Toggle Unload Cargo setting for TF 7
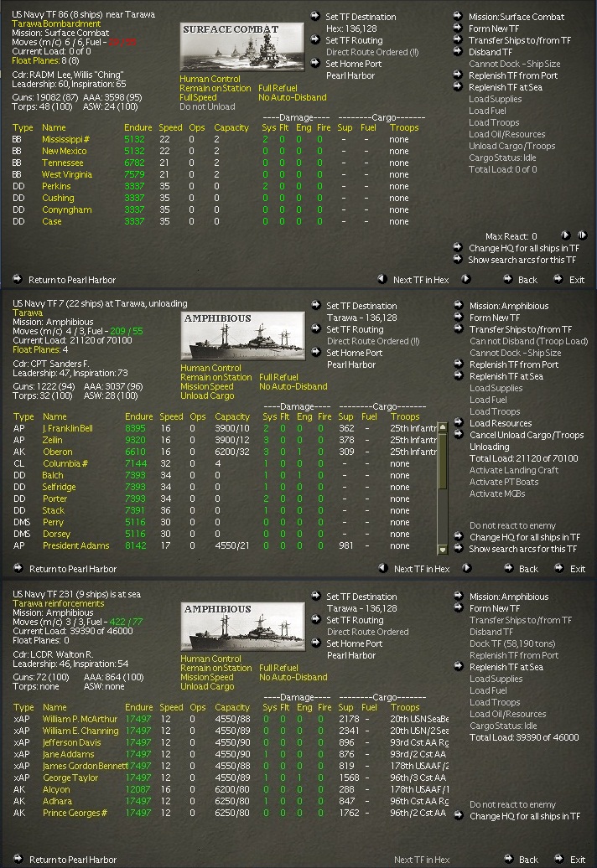Screen dimensions: 597x868 click(x=207, y=395)
